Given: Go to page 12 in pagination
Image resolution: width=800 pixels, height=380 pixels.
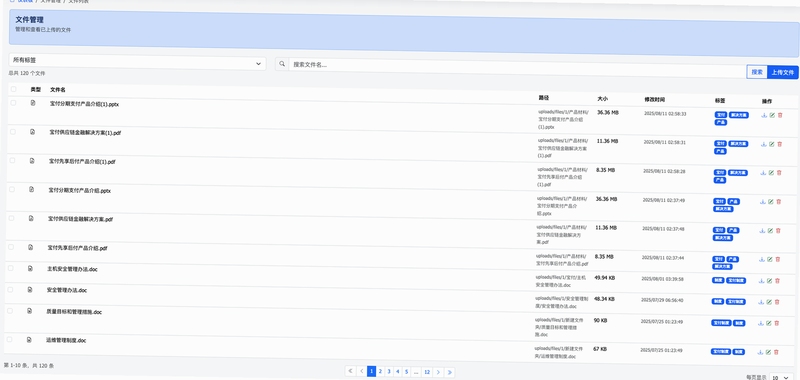Looking at the screenshot, I should 427,372.
